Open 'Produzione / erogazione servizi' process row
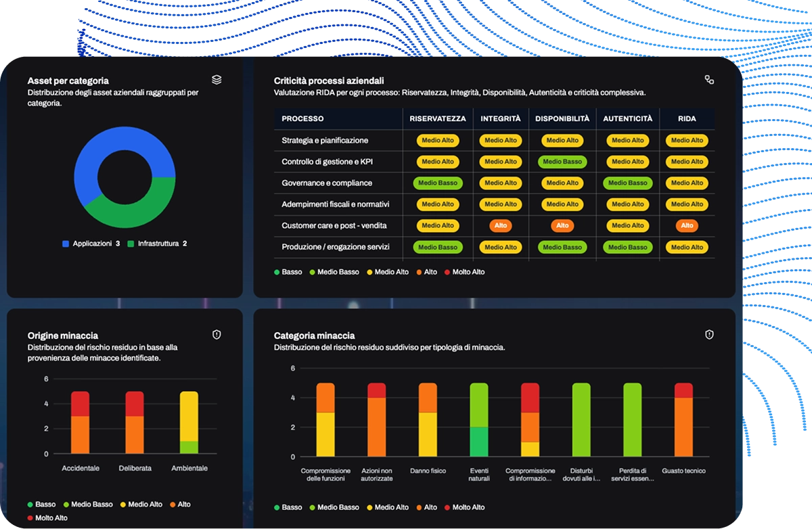The image size is (812, 529). (494, 247)
